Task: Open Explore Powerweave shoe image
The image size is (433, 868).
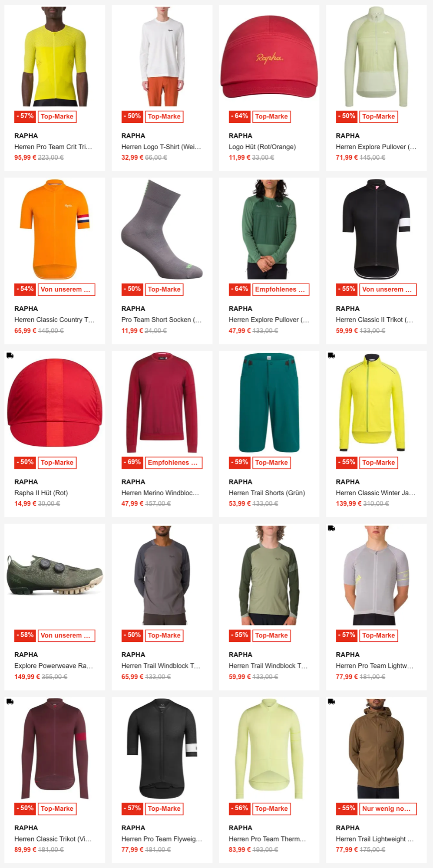Action: [55, 575]
